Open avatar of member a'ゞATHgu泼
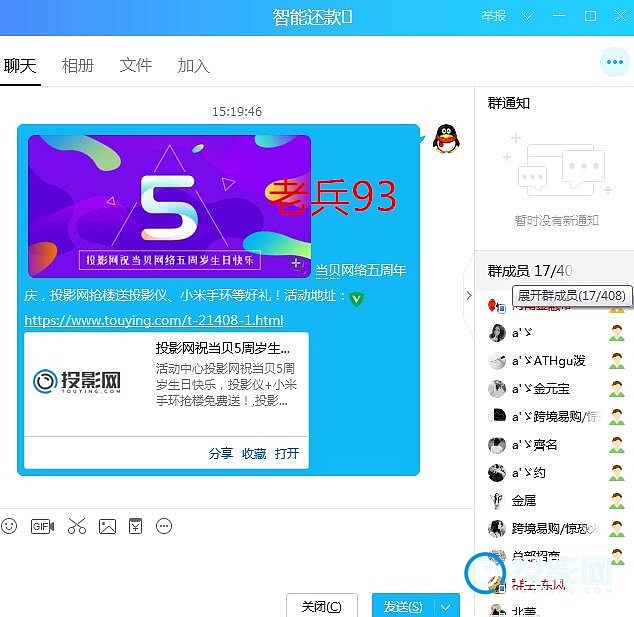This screenshot has width=634, height=617. click(x=497, y=361)
